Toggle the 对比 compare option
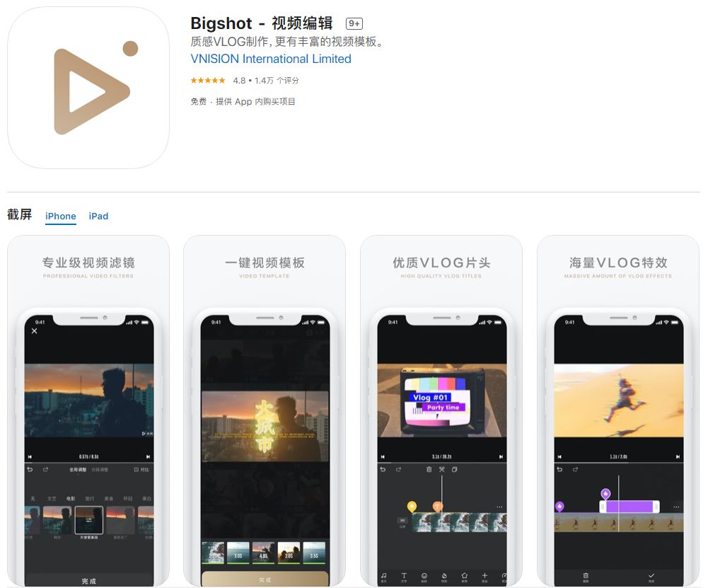 [141, 470]
